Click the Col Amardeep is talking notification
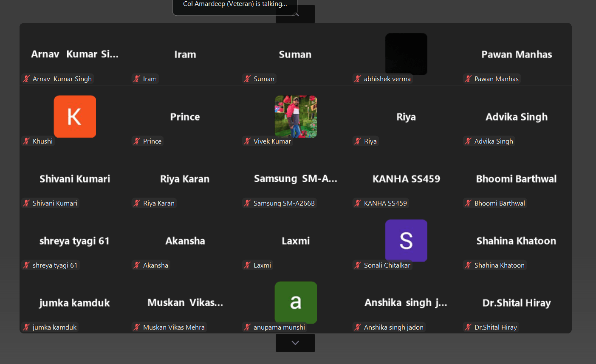Viewport: 596px width, 364px height. 234,4
